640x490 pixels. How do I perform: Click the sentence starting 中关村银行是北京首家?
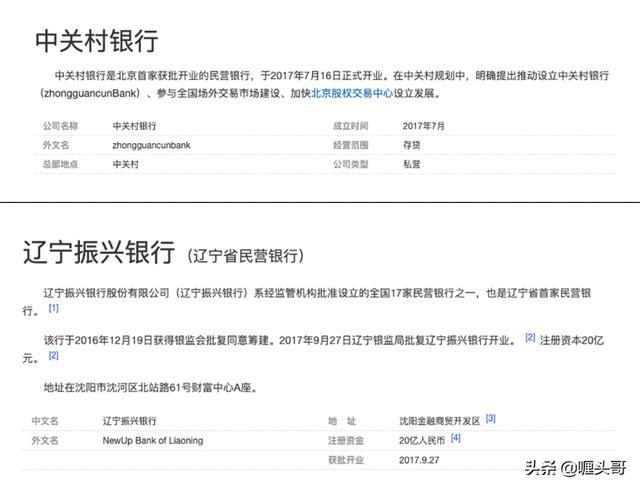pyautogui.click(x=222, y=76)
